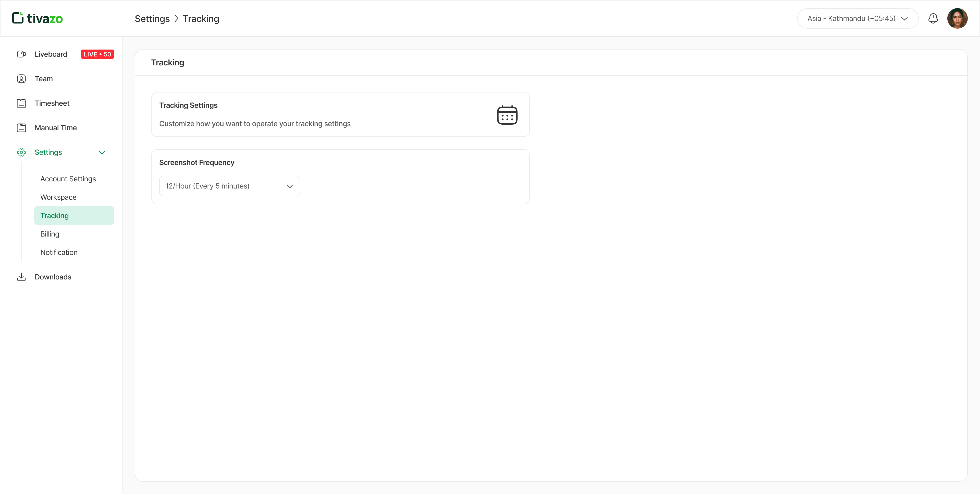
Task: Click the 'Tracking Settings' card title
Action: 188,105
